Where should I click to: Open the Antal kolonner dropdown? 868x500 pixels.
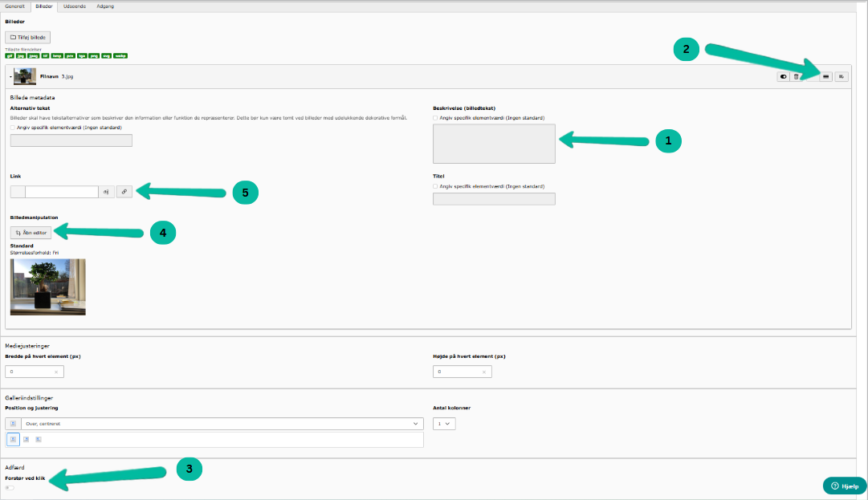click(444, 423)
